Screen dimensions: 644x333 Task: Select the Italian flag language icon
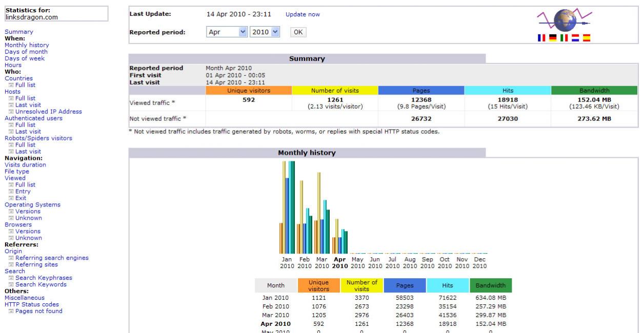click(x=563, y=37)
